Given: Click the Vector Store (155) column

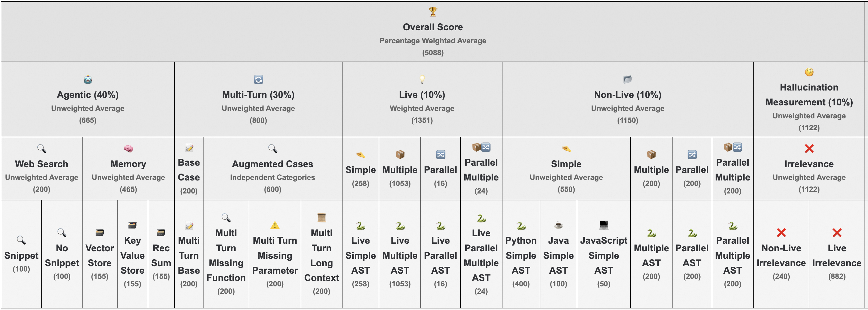Looking at the screenshot, I should (x=99, y=255).
